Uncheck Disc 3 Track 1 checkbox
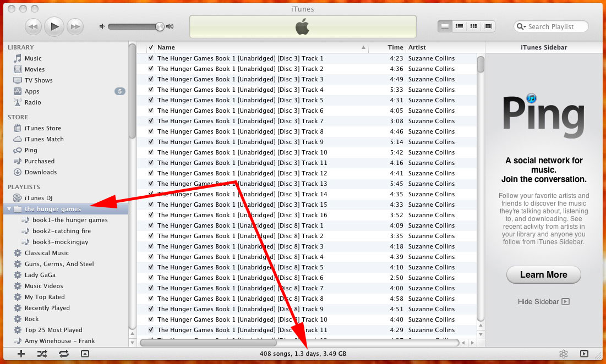The width and height of the screenshot is (606, 364). point(151,58)
